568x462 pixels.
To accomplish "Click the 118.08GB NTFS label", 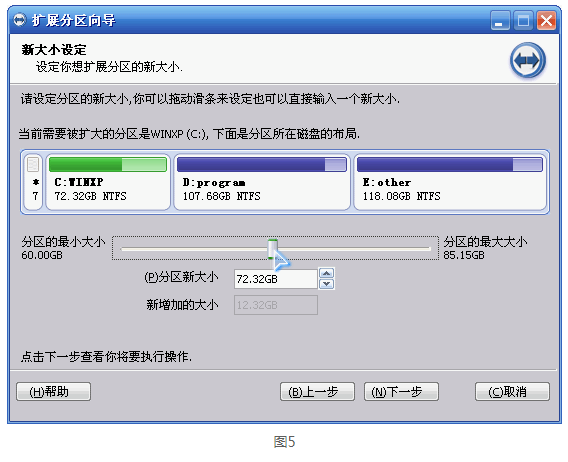I will point(402,196).
